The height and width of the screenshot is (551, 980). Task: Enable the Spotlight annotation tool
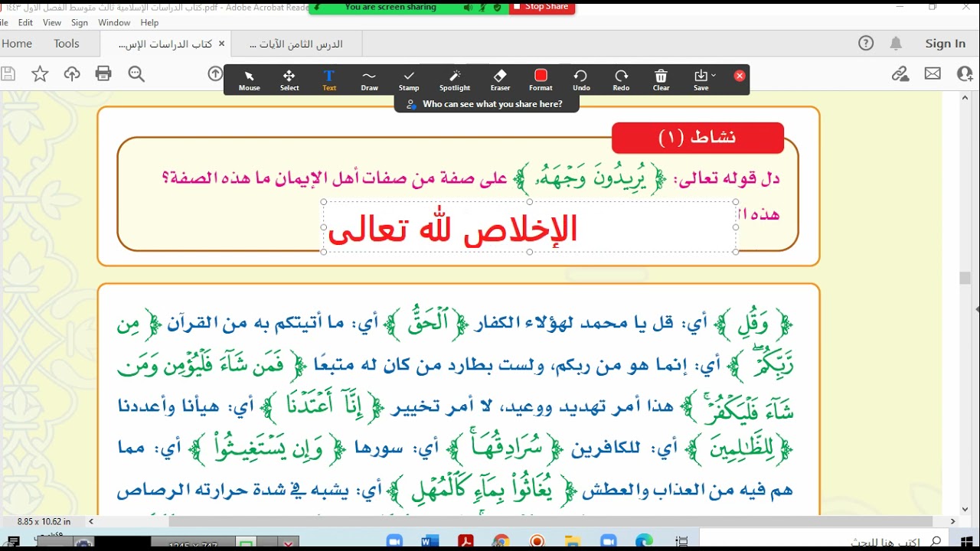pyautogui.click(x=455, y=80)
